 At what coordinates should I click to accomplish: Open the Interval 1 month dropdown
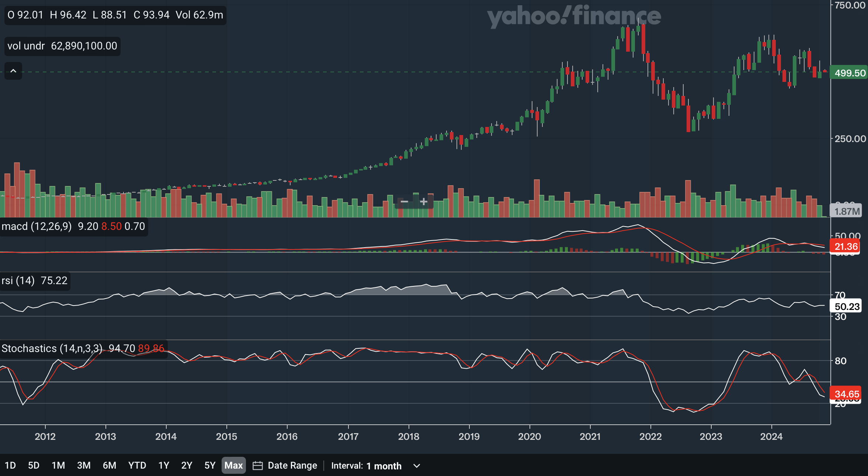pyautogui.click(x=384, y=466)
